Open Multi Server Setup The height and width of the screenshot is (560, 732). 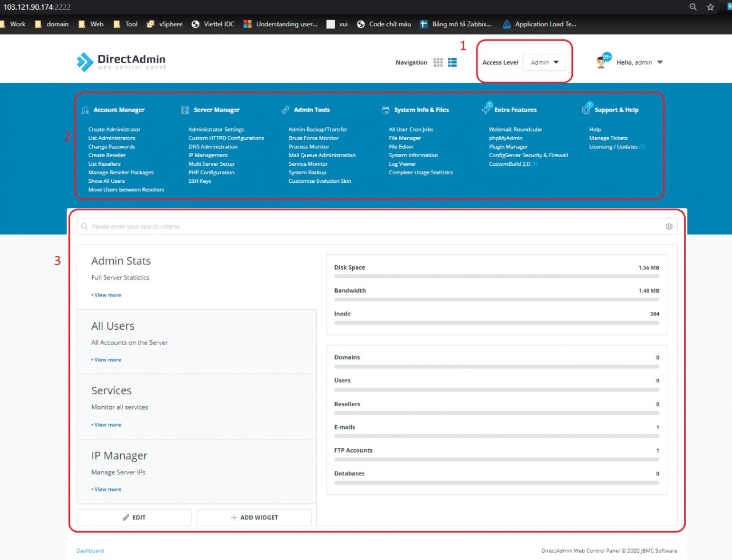(x=212, y=164)
